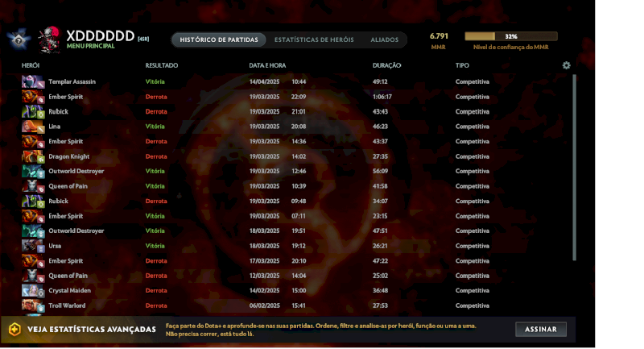Click Lina hero portrait
This screenshot has height=349, width=644.
click(x=33, y=127)
